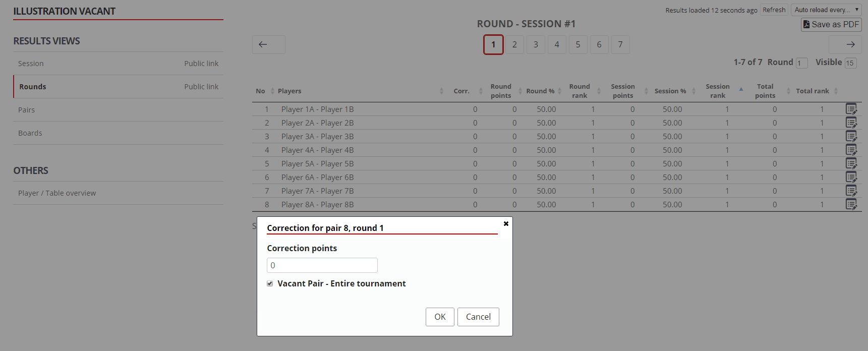Click the previous round left arrow
The image size is (868, 351).
point(268,44)
